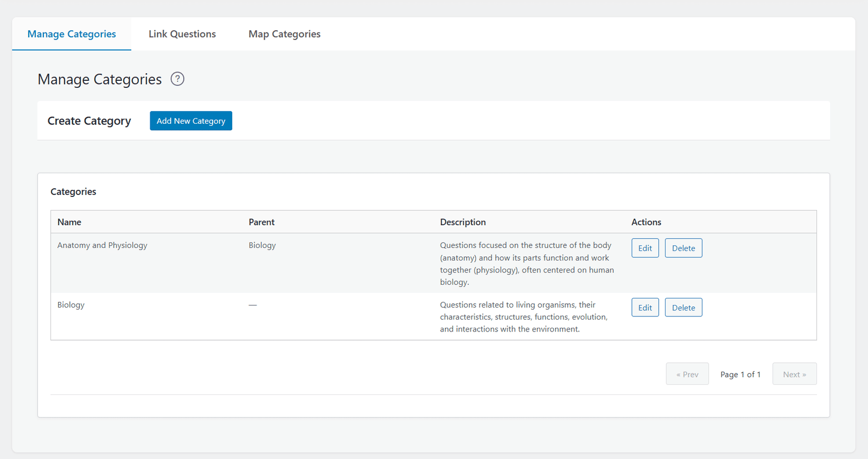Image resolution: width=868 pixels, height=459 pixels.
Task: Delete the Biology category
Action: click(x=684, y=308)
